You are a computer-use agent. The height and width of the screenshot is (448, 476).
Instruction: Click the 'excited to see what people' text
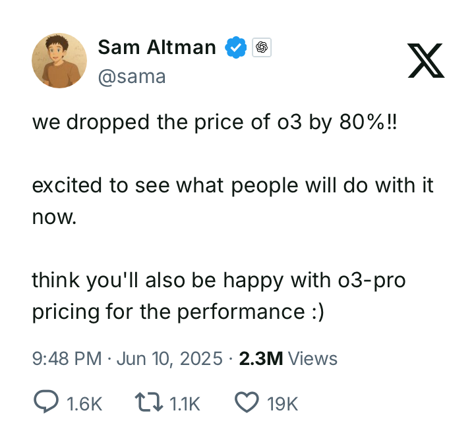[x=165, y=185]
